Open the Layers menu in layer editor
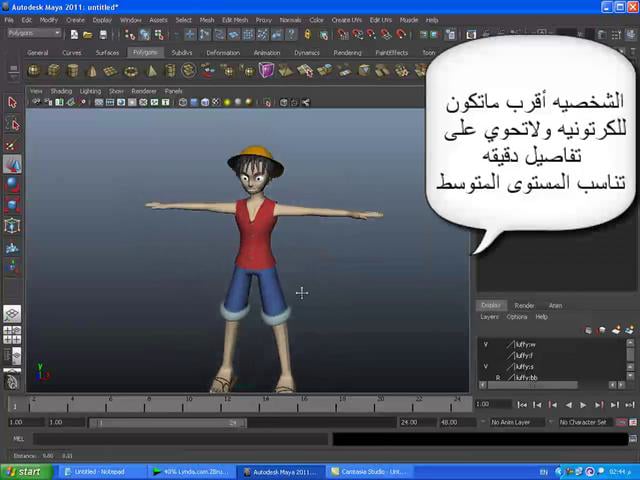640x480 pixels. [x=489, y=317]
